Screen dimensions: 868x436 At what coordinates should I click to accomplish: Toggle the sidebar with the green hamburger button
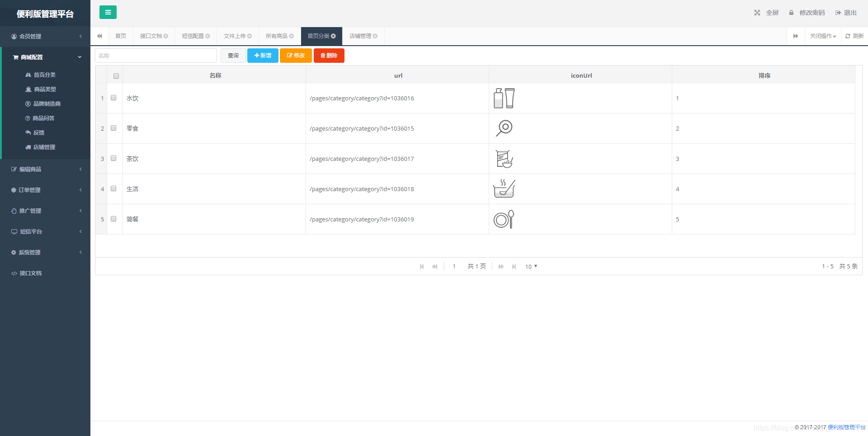108,12
